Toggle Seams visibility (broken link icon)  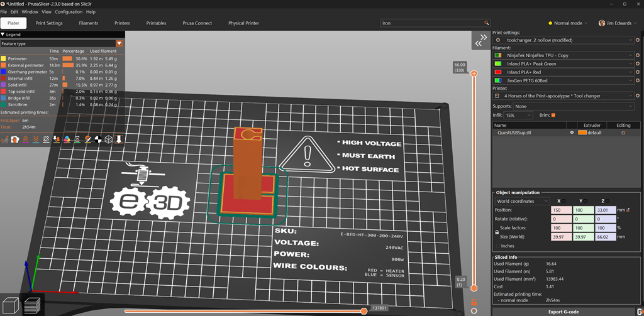coord(46,139)
